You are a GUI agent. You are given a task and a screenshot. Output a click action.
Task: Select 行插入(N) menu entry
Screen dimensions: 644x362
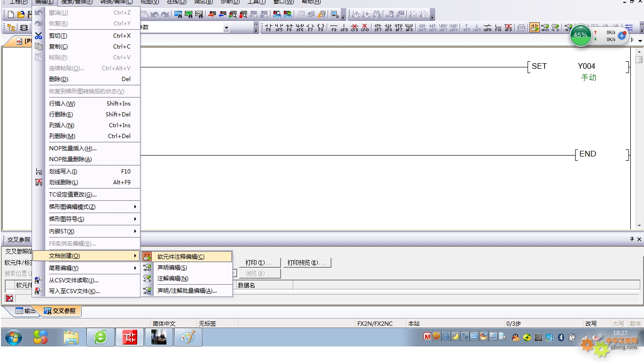pyautogui.click(x=86, y=104)
